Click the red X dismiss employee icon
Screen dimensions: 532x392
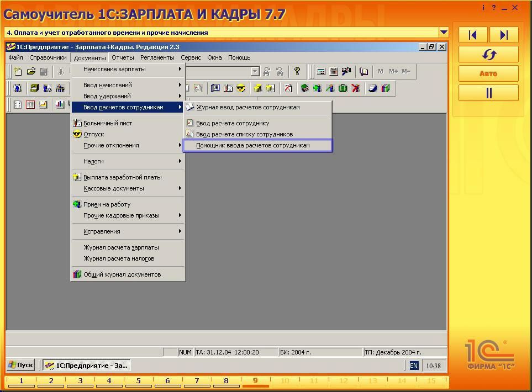pos(356,88)
